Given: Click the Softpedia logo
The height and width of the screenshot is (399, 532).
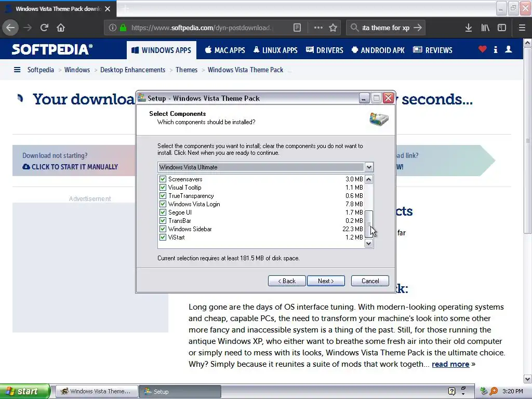Looking at the screenshot, I should click(x=52, y=49).
